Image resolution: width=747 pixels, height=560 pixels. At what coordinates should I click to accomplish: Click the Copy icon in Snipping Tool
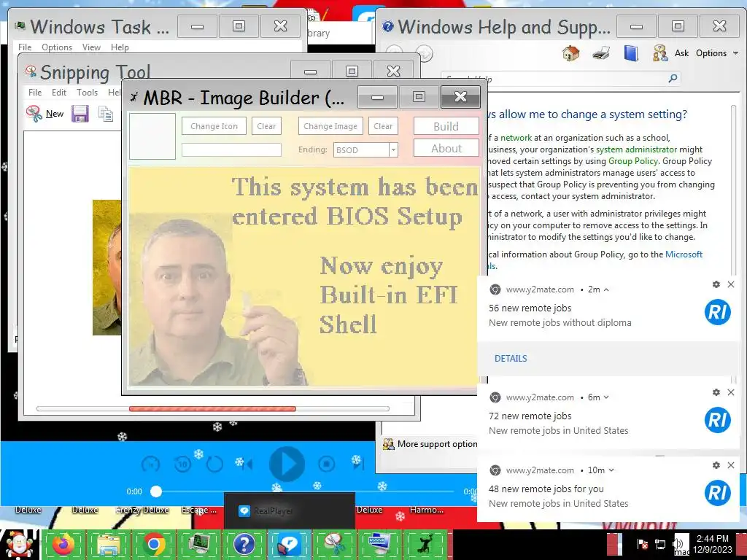tap(106, 113)
